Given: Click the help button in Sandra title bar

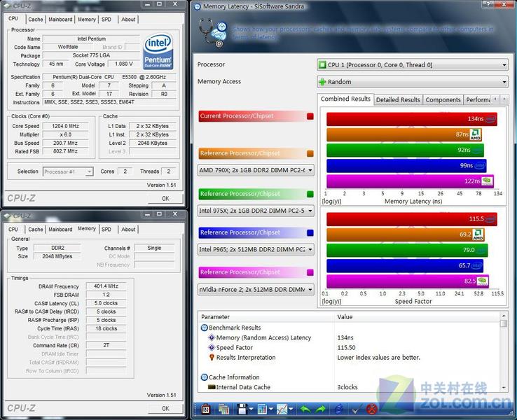Looking at the screenshot, I should 488,4.
